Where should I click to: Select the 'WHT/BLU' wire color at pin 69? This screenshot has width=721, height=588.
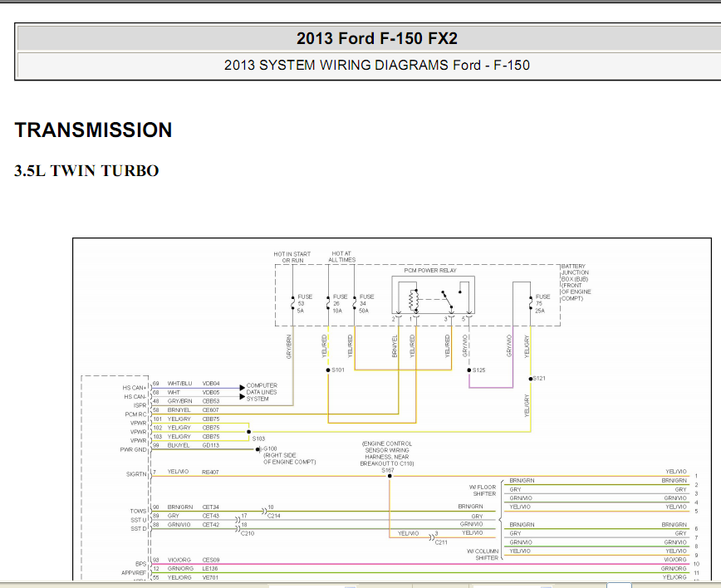click(x=179, y=384)
